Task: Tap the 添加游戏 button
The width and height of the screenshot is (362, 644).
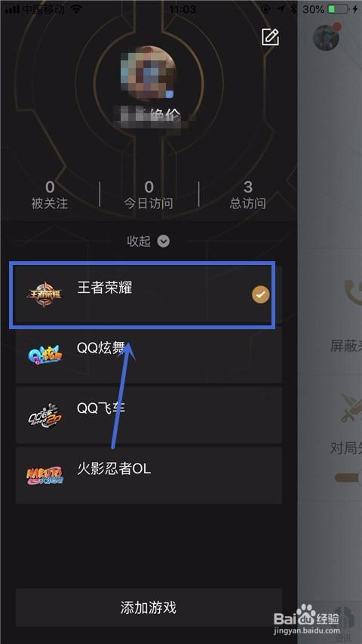Action: point(149,608)
